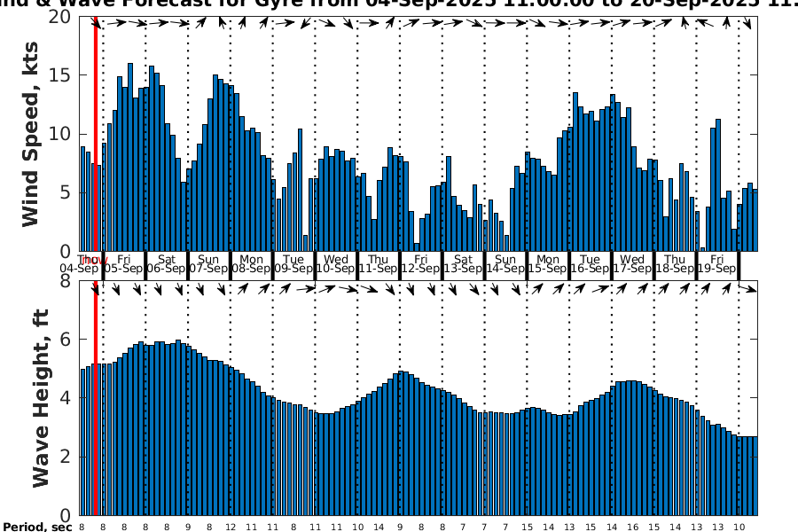This screenshot has width=798, height=532.
Task: Select the 05-Sep date label
Action: tap(123, 269)
